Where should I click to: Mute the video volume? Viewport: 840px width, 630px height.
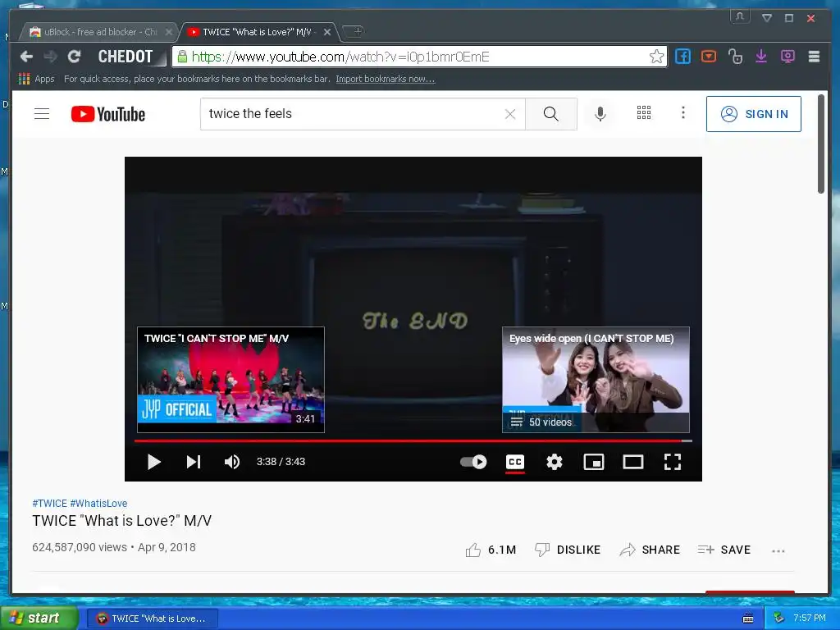coord(232,462)
